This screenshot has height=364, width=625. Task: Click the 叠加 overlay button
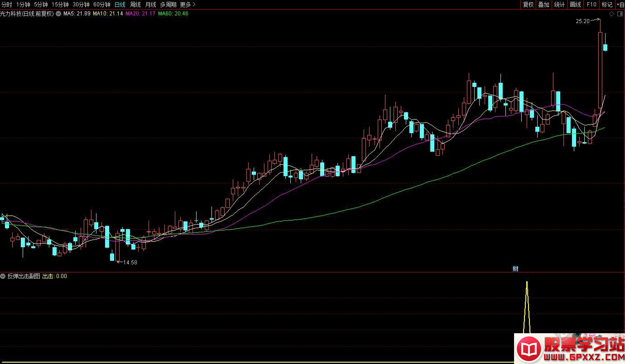[543, 5]
